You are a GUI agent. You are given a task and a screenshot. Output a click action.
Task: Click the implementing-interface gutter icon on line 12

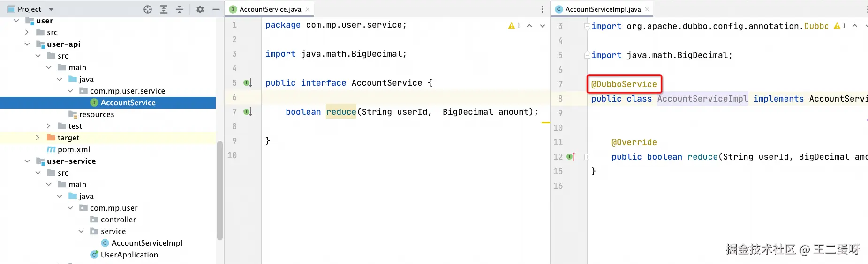(571, 157)
